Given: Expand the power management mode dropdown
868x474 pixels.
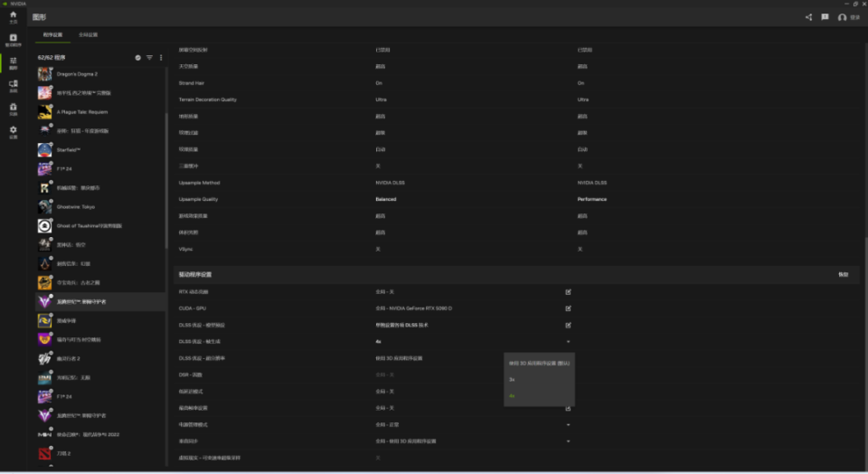Looking at the screenshot, I should [568, 425].
